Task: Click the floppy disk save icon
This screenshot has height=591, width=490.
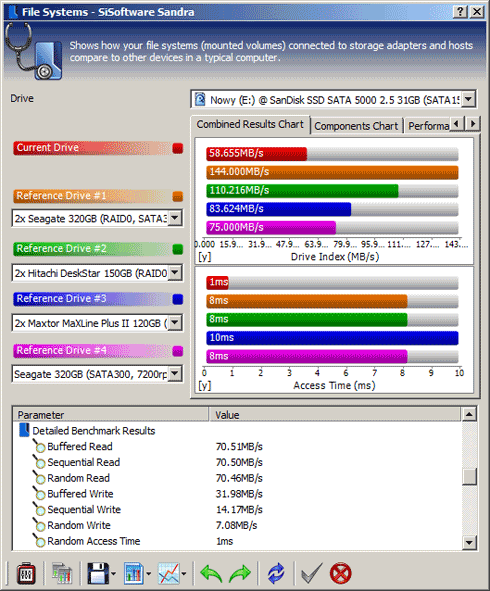Action: pos(98,573)
